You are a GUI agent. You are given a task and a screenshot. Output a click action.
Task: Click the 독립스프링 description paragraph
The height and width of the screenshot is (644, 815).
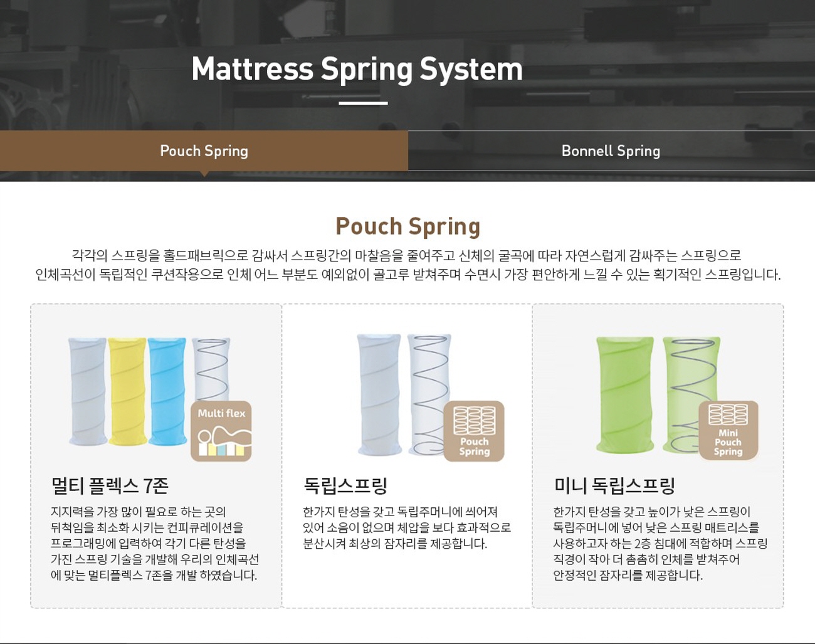pyautogui.click(x=406, y=528)
